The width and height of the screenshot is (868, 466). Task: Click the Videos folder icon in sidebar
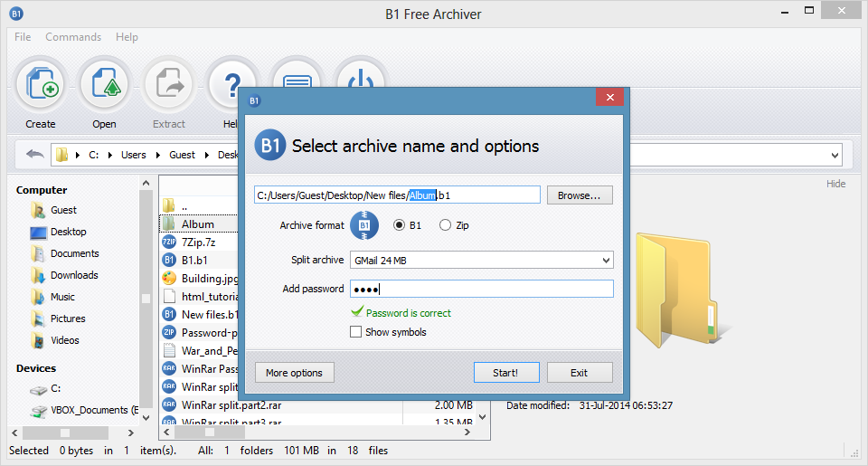(38, 340)
